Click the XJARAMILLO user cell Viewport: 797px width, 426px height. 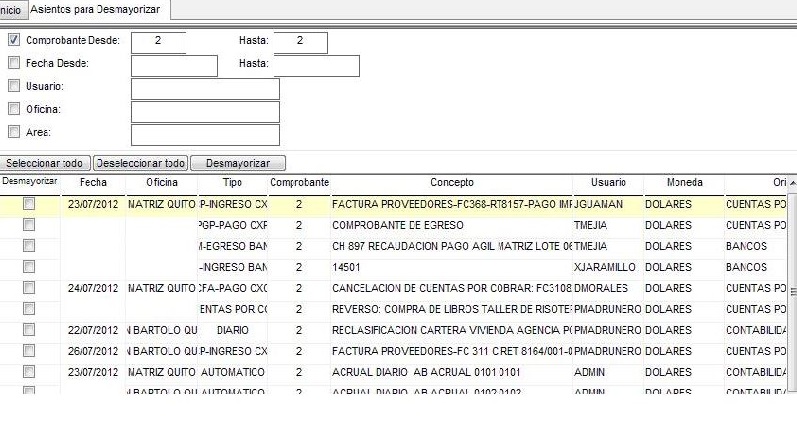pos(608,267)
